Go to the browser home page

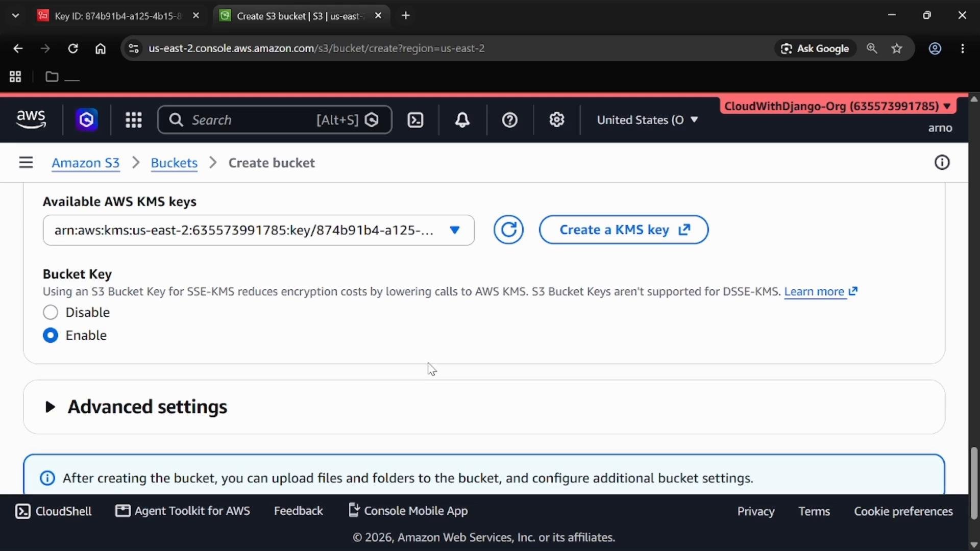(x=101, y=48)
